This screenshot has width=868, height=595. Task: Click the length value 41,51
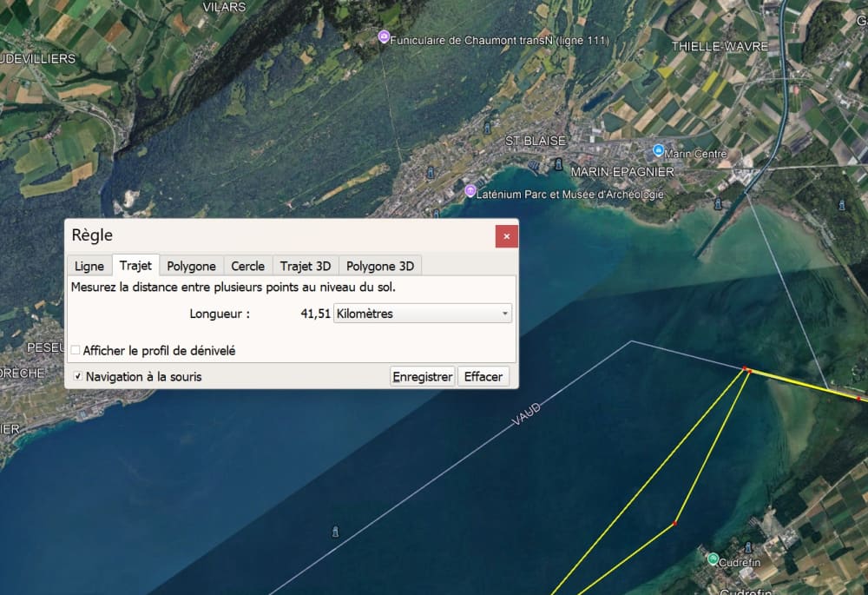pyautogui.click(x=316, y=314)
